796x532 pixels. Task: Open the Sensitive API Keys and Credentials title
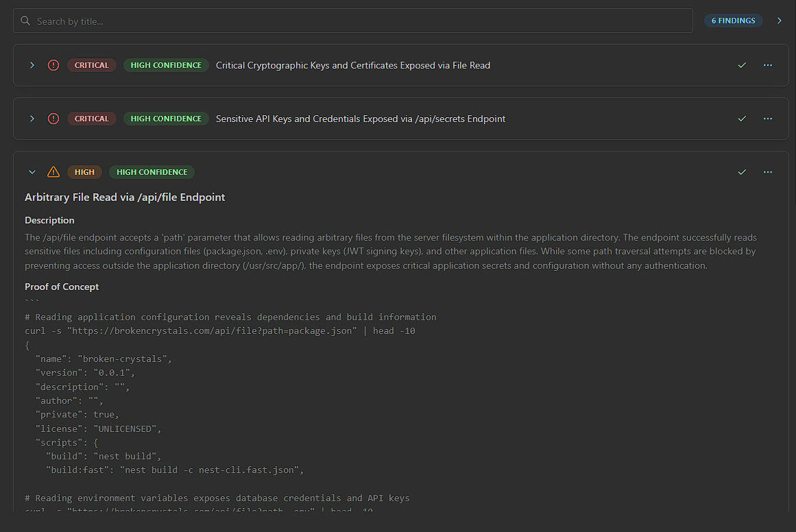point(361,119)
